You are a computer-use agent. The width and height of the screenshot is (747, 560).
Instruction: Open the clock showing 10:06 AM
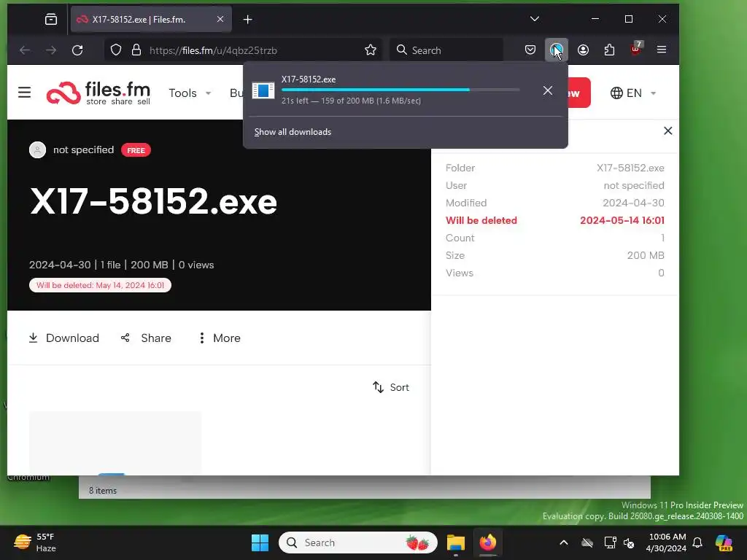pos(667,542)
